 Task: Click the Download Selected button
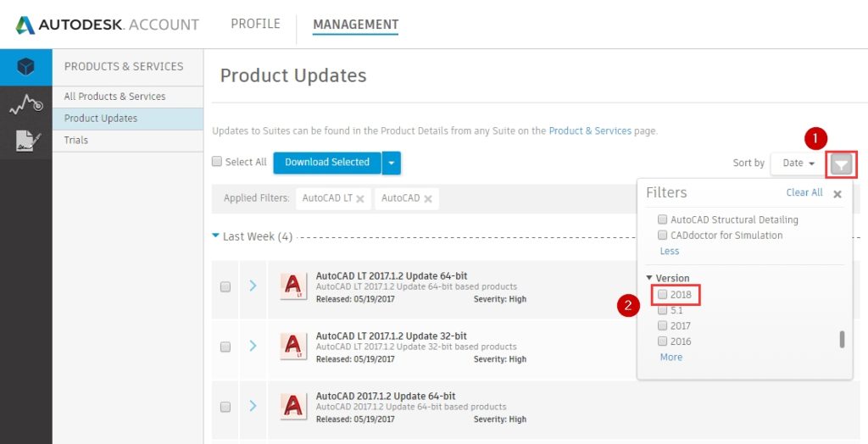(327, 163)
